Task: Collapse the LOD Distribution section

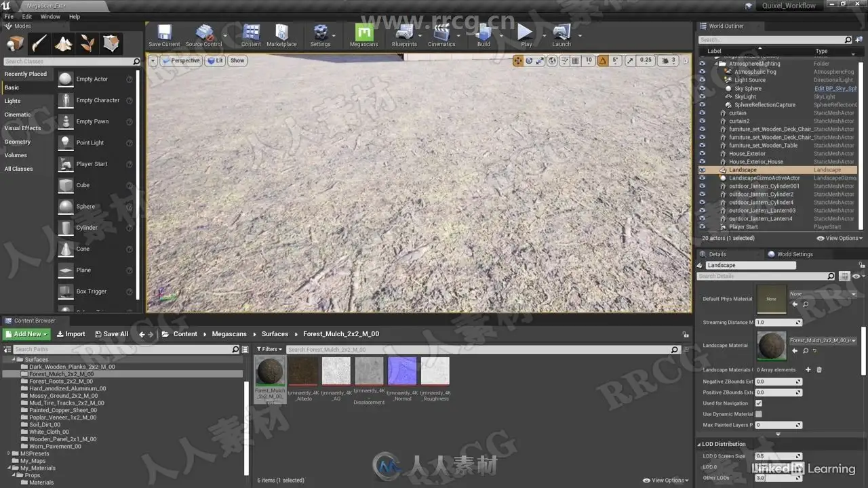Action: click(x=700, y=445)
